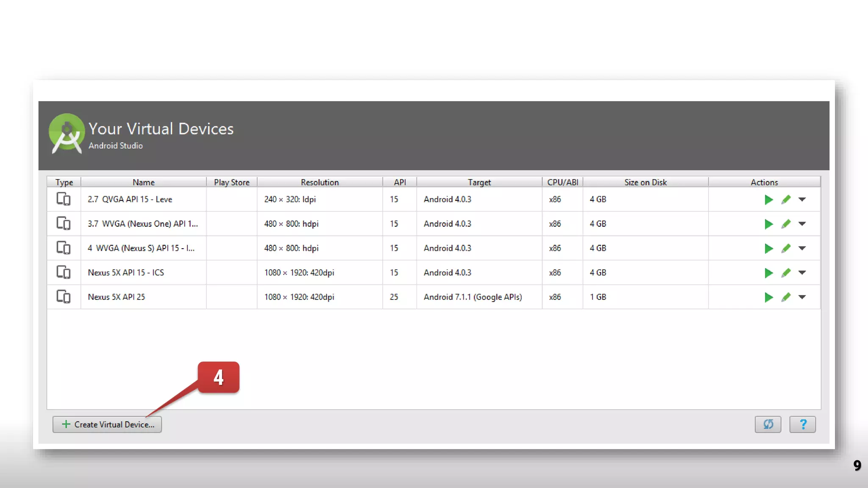Refresh the virtual devices list

point(768,424)
